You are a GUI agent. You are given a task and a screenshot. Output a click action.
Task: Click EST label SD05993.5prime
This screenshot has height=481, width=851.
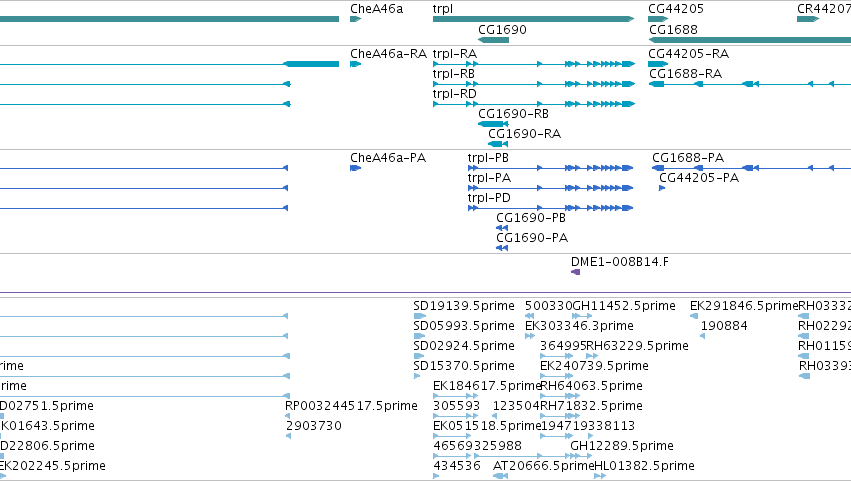point(464,326)
